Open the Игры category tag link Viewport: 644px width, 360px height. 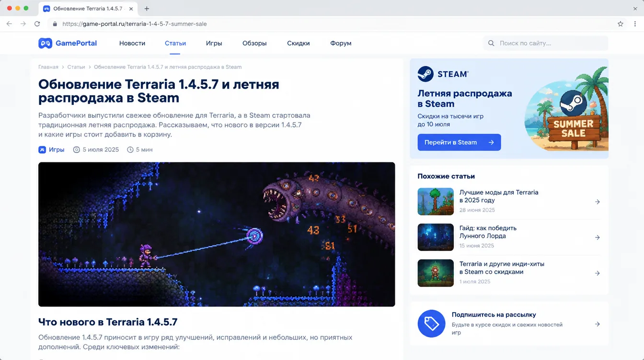[57, 150]
